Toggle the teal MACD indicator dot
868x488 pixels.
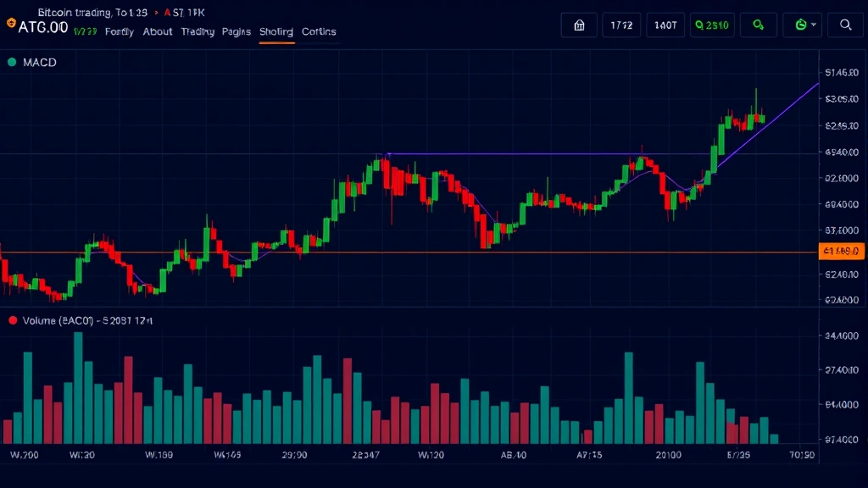pyautogui.click(x=12, y=62)
